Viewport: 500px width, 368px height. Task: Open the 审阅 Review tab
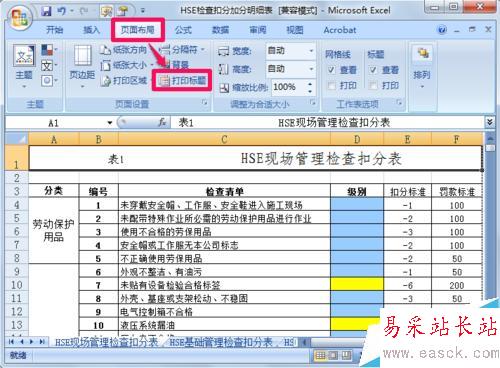258,30
